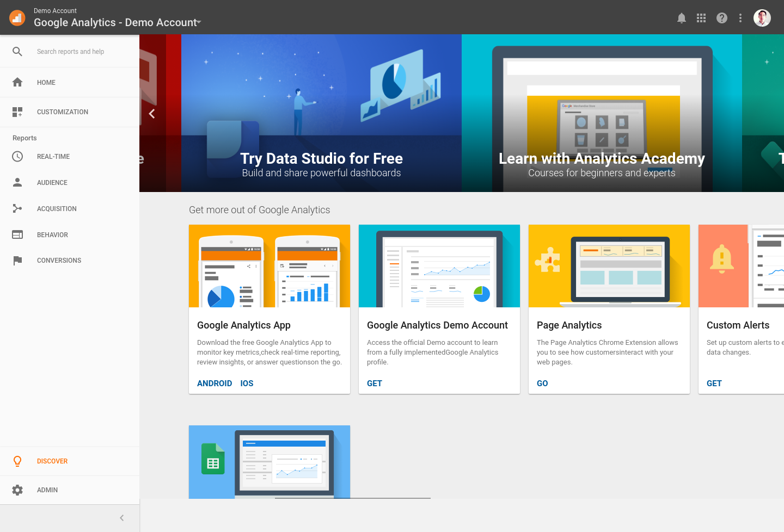784x532 pixels.
Task: Select the Real-Time report icon
Action: click(x=17, y=156)
